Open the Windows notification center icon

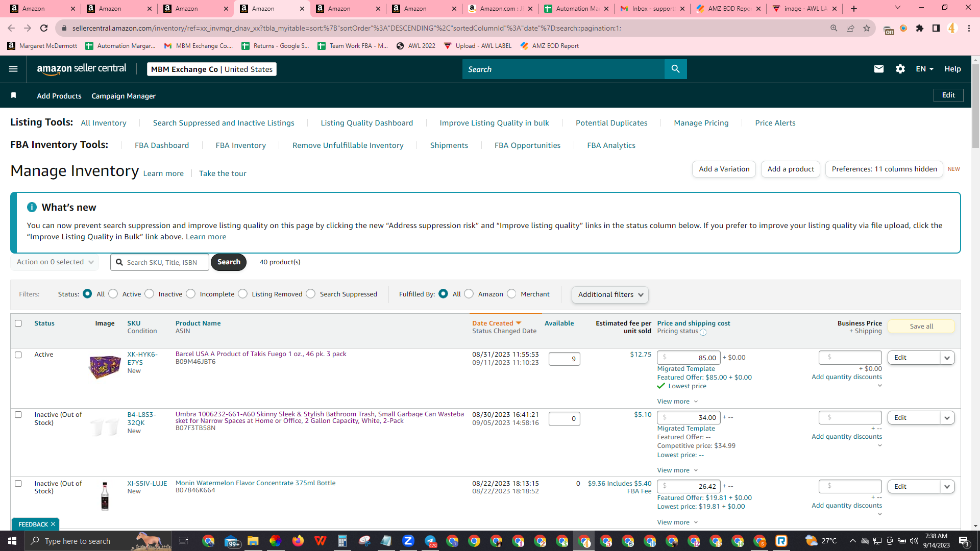[964, 541]
